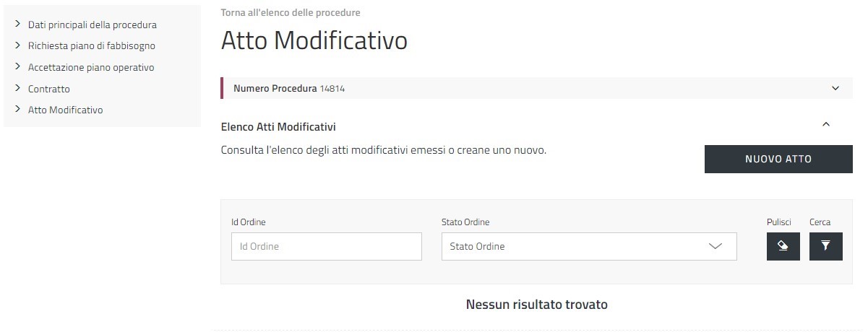Click the Pulisci eraser icon button
This screenshot has height=332, width=868.
coord(783,246)
